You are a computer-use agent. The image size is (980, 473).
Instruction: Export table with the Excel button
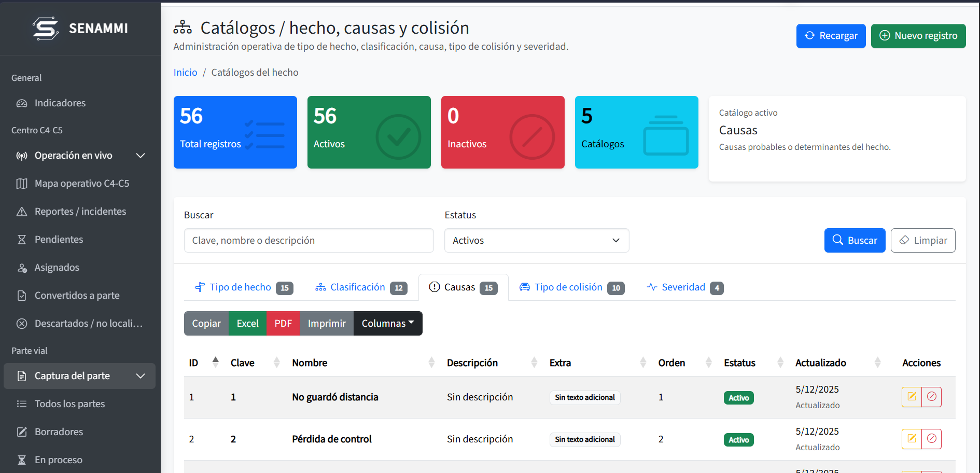[247, 324]
